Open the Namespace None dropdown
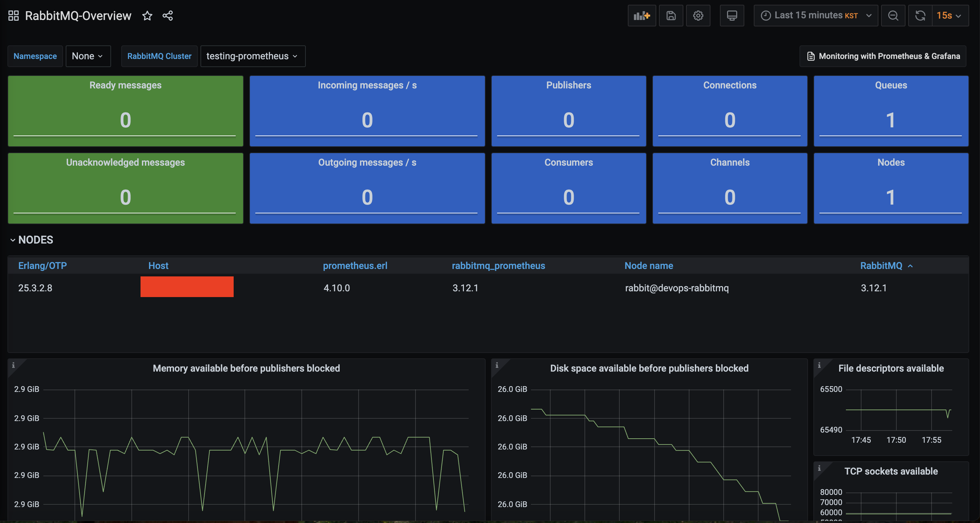This screenshot has width=980, height=523. [x=88, y=56]
